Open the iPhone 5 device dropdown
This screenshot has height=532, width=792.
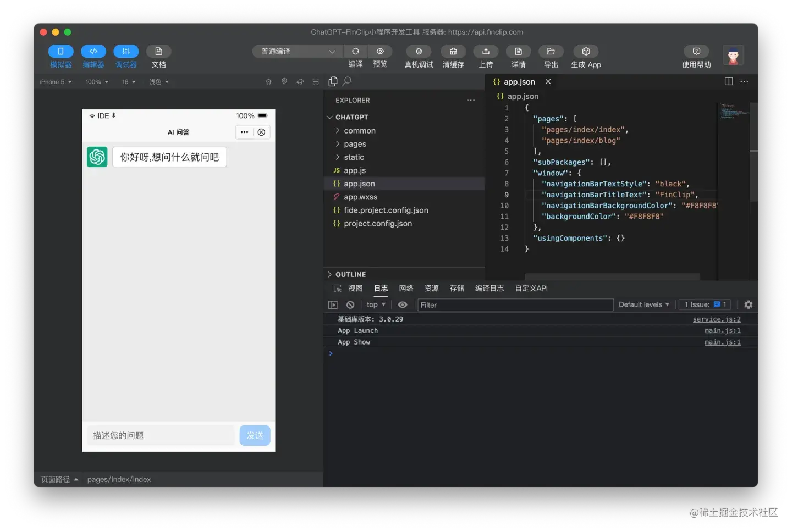point(56,82)
